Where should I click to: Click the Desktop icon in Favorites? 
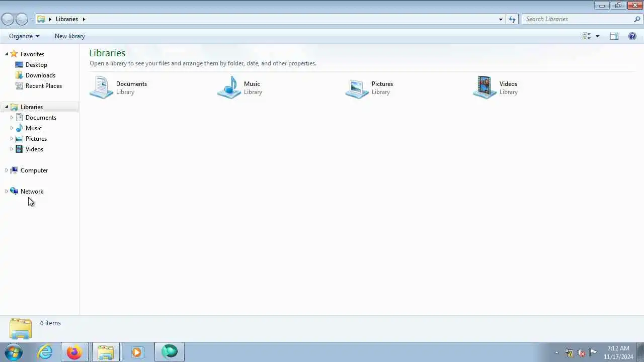(x=19, y=64)
